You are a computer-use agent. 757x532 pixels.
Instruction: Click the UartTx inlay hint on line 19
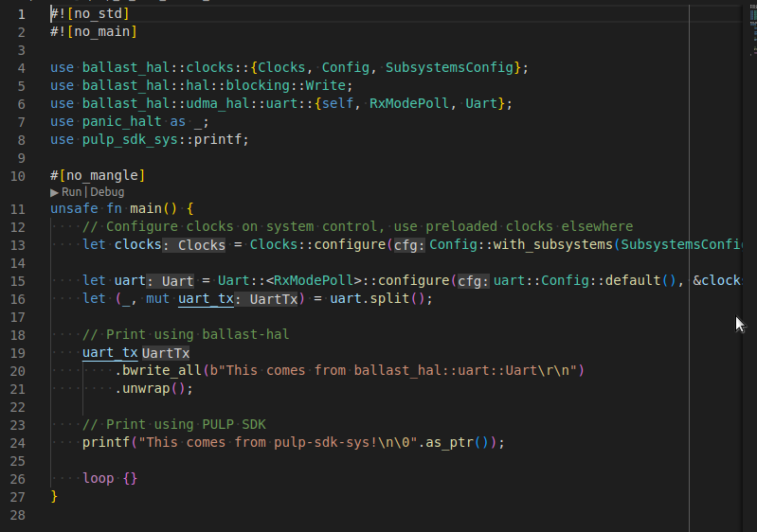(166, 353)
